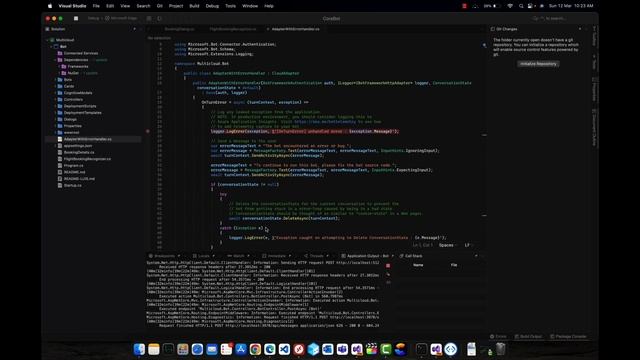Open the Window menu
640x360 pixels.
[x=250, y=6]
